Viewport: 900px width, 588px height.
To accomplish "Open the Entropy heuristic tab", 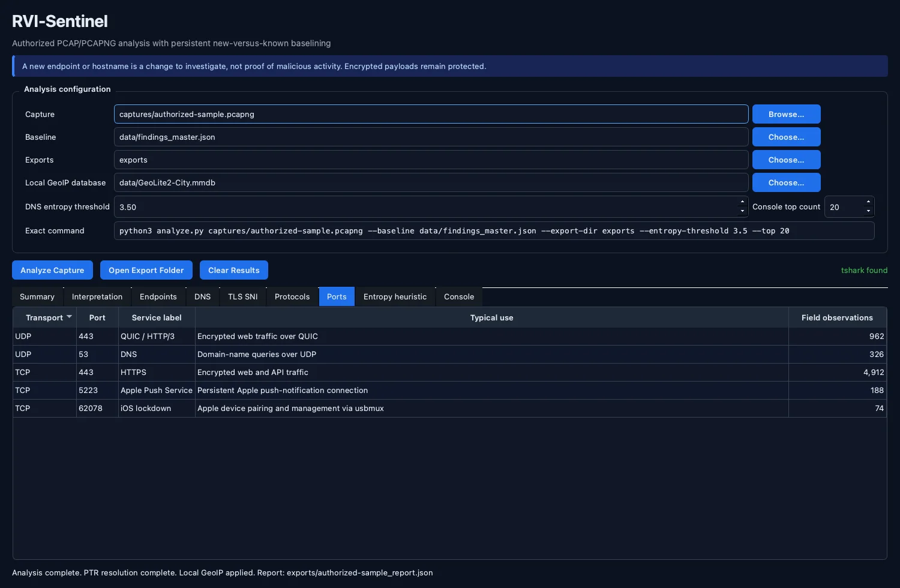I will click(x=395, y=296).
